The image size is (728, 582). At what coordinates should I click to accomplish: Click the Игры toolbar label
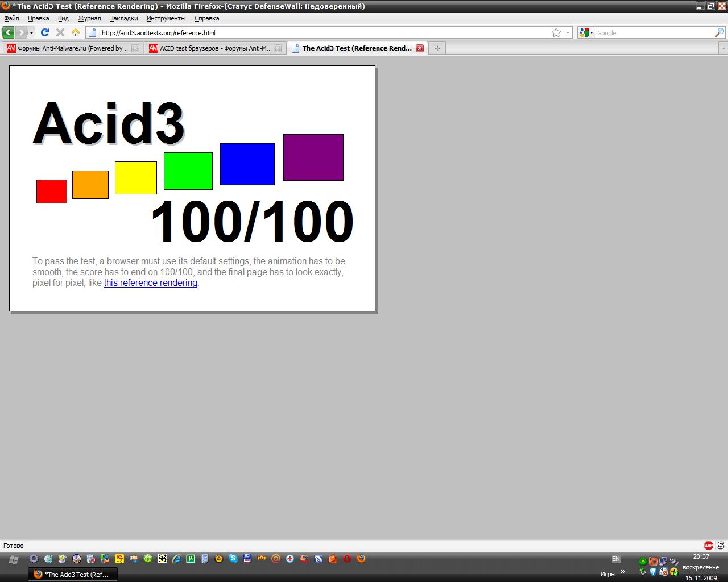[x=608, y=574]
